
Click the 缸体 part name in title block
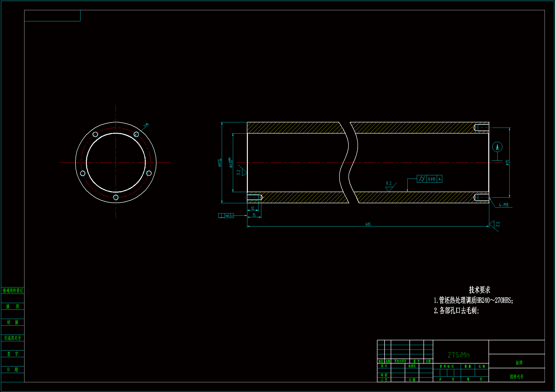point(519,362)
